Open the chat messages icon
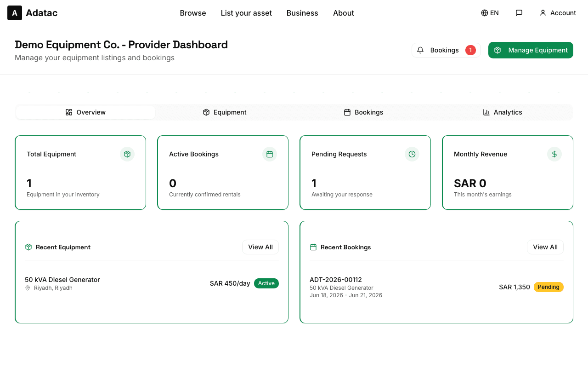Viewport: 588px width, 368px height. 519,13
